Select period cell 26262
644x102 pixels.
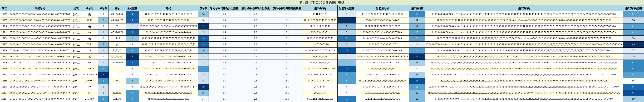click(x=4, y=14)
